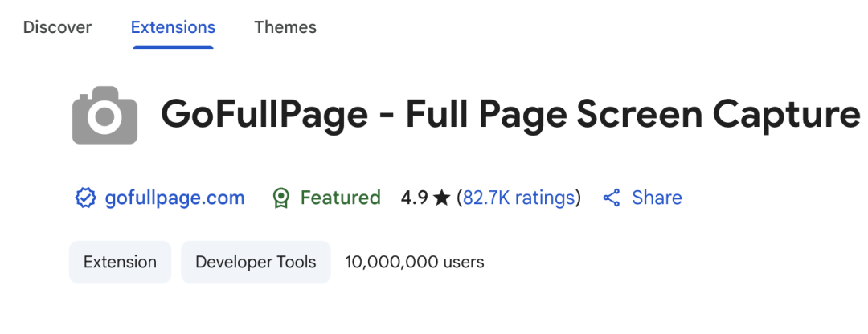Image resolution: width=868 pixels, height=334 pixels.
Task: Select the Extensions tab
Action: 173,27
